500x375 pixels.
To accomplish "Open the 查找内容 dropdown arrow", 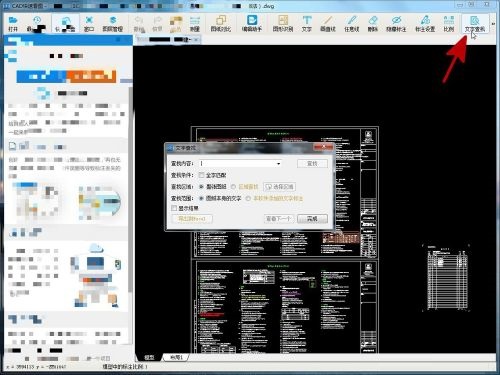I will tap(278, 164).
